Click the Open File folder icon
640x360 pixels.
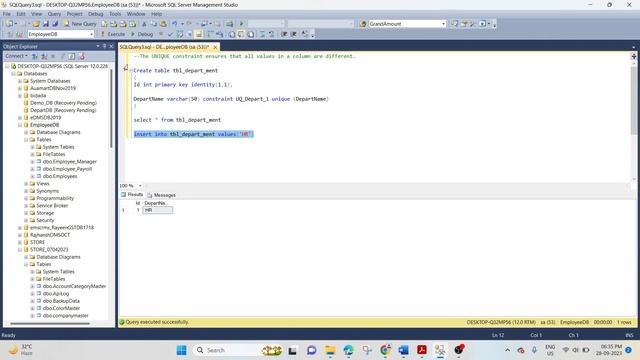click(36, 24)
